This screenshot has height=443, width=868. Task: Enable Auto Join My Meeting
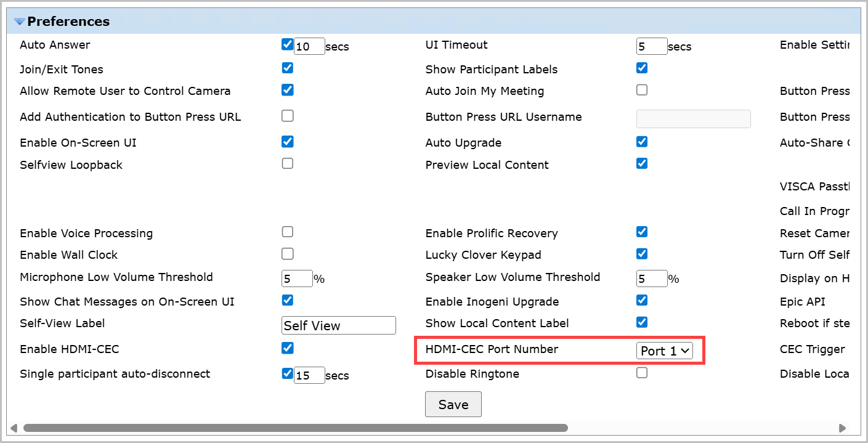coord(642,90)
